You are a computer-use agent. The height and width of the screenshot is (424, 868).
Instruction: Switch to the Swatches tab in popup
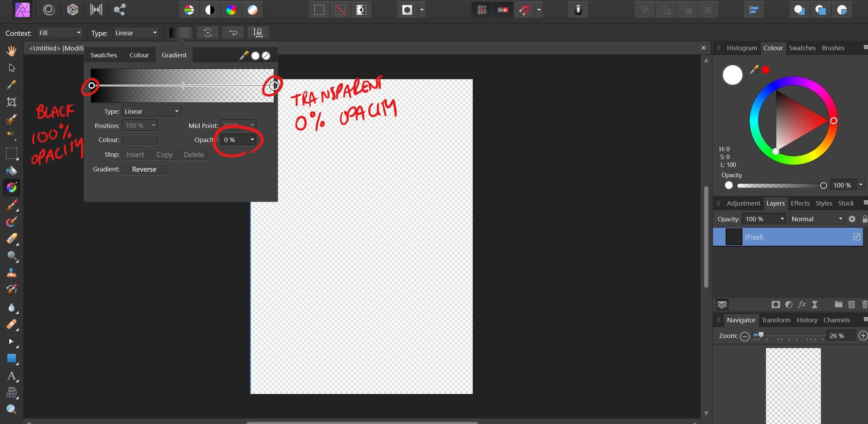tap(103, 55)
